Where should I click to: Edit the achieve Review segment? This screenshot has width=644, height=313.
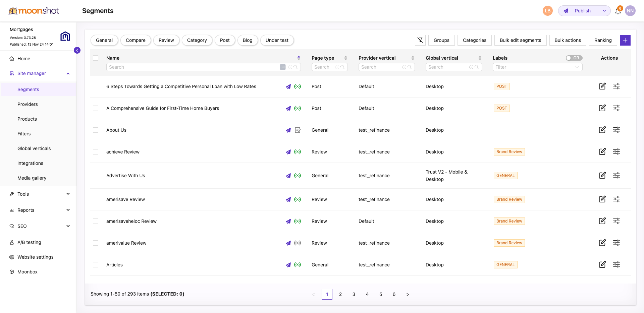[x=602, y=151]
